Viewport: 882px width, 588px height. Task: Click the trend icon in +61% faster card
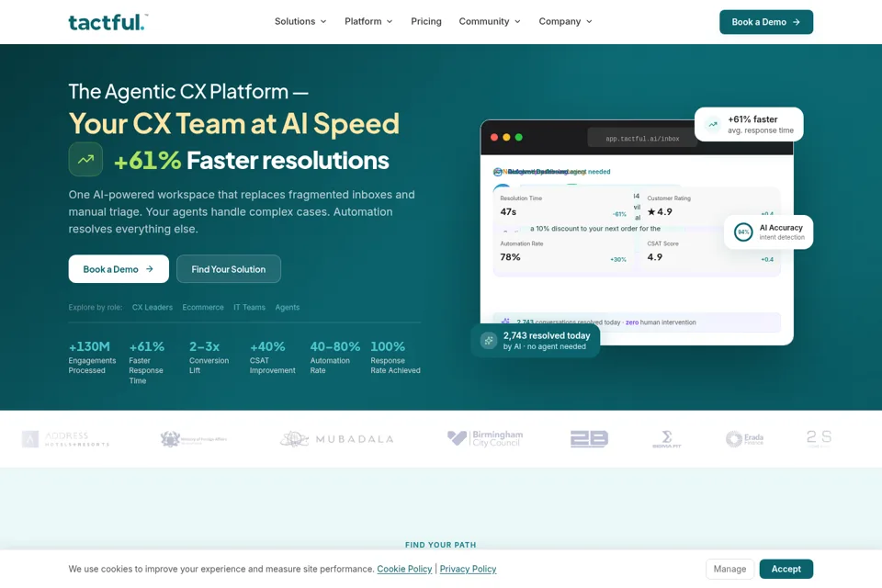tap(713, 124)
